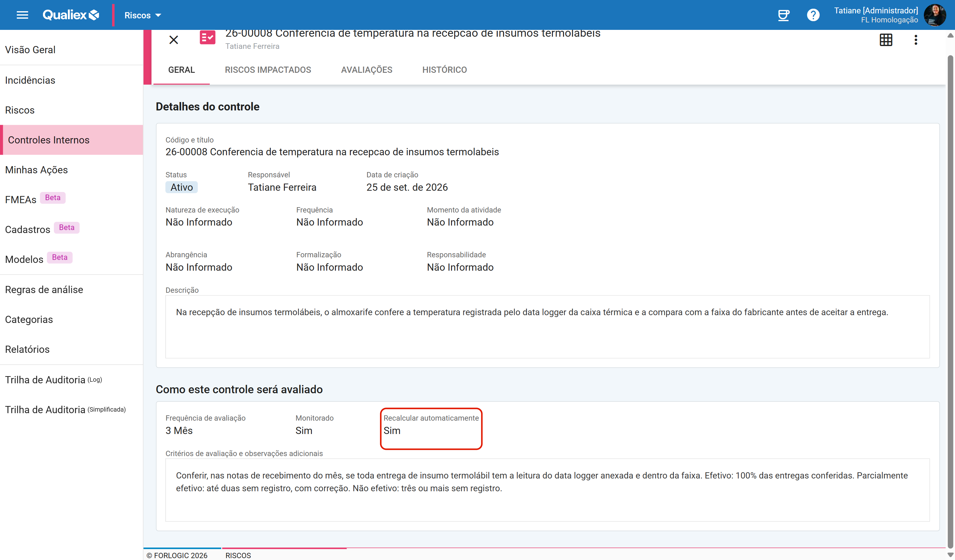
Task: Click the Descrição text box
Action: (547, 327)
